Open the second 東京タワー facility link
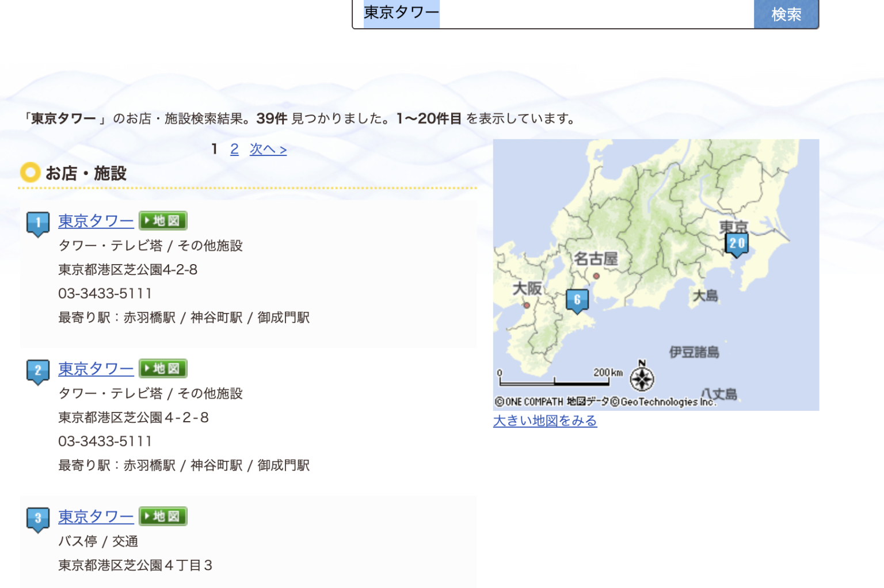884x588 pixels. coord(95,369)
